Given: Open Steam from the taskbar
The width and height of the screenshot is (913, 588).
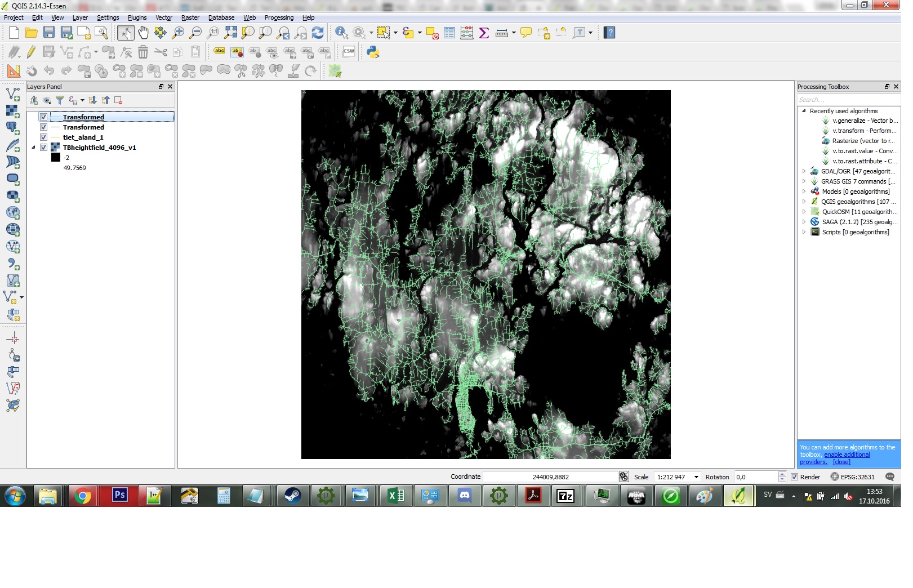Looking at the screenshot, I should pyautogui.click(x=292, y=496).
